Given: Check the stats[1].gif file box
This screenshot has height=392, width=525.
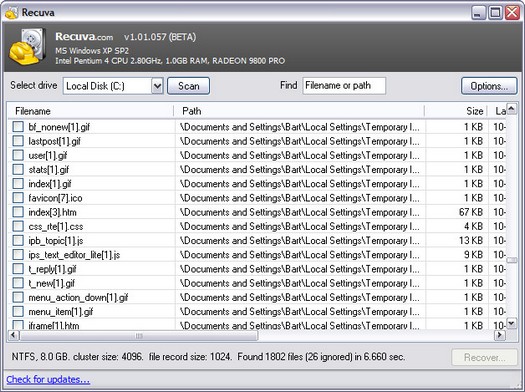Looking at the screenshot, I should click(x=18, y=169).
